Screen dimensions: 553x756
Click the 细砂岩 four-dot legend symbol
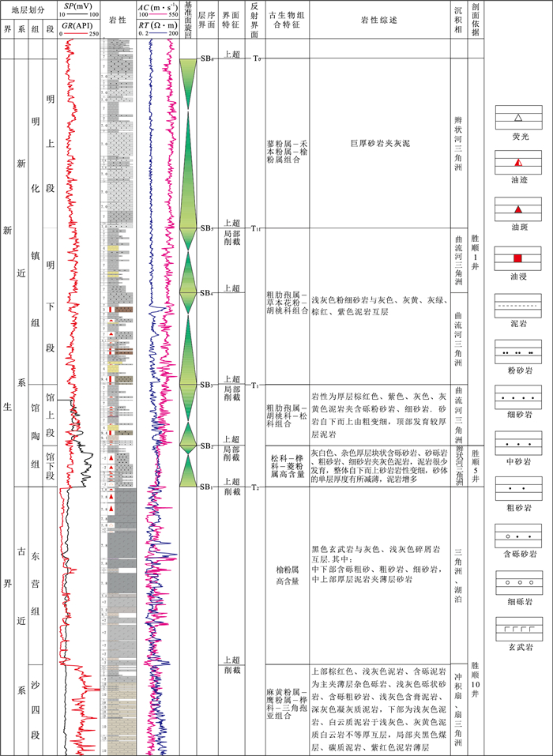click(518, 398)
